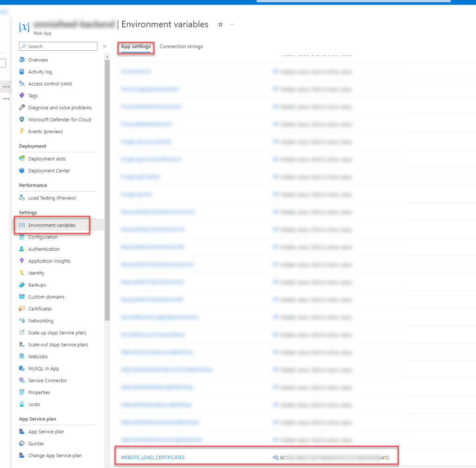This screenshot has width=476, height=468.
Task: Switch to the Connection strings tab
Action: (181, 47)
